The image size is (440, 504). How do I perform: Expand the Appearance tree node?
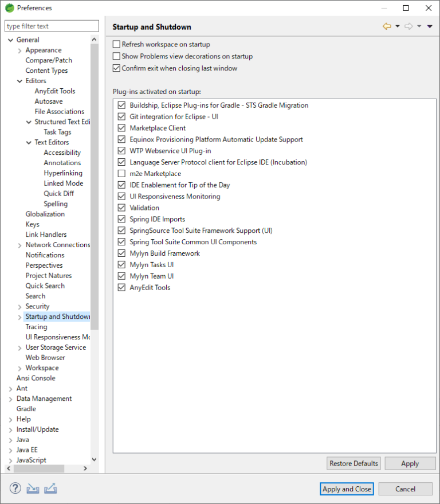tap(19, 50)
